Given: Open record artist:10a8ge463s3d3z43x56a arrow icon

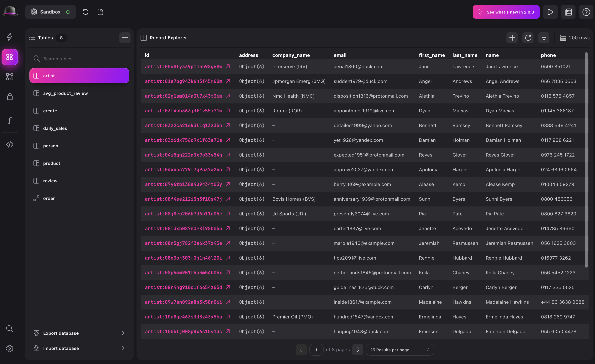Looking at the screenshot, I should (x=228, y=317).
